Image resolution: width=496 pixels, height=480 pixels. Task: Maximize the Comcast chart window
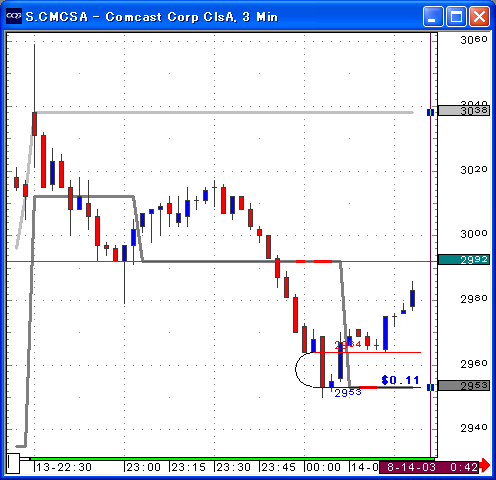coord(456,16)
